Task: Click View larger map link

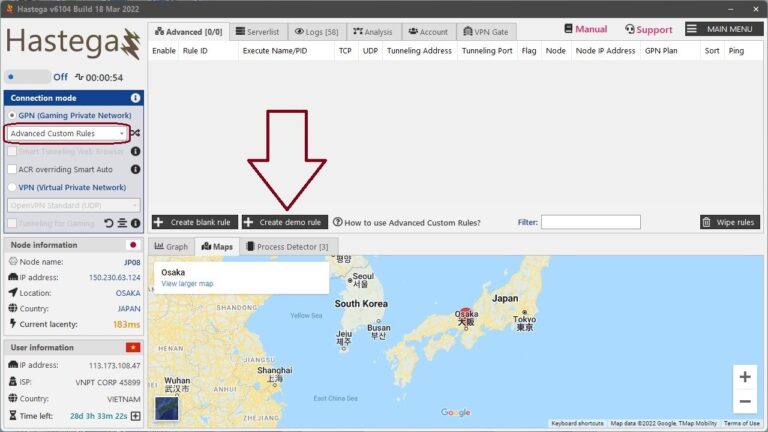Action: click(x=187, y=284)
